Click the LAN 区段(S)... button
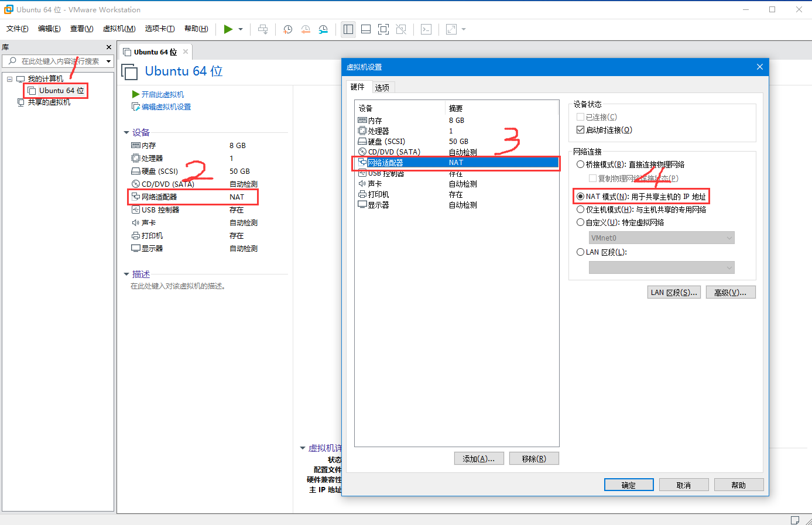 [674, 292]
